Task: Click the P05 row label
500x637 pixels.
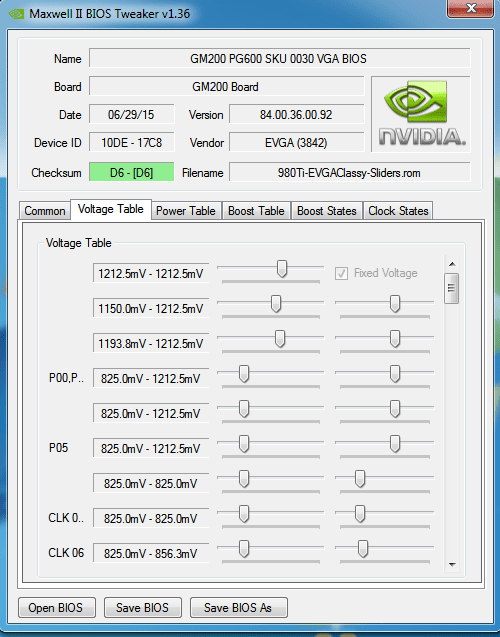Action: coord(58,447)
